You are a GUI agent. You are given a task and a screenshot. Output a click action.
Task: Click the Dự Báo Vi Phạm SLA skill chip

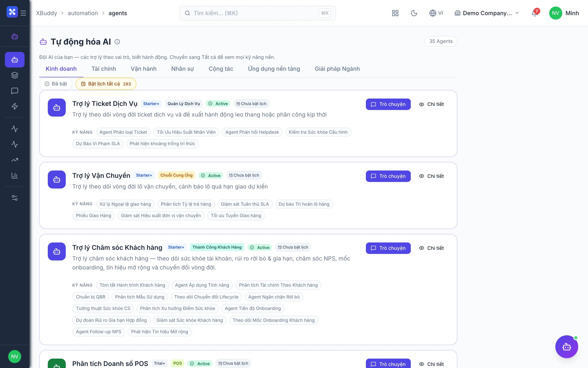(98, 144)
